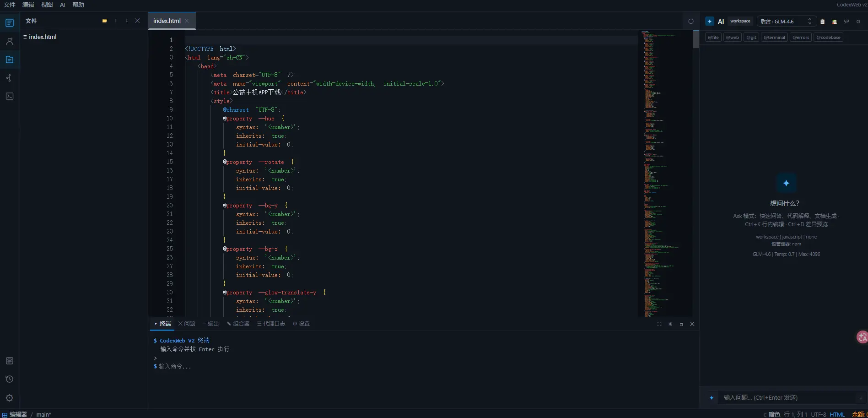
Task: Open the 后台 · GLM-4.6 model dropdown
Action: point(787,22)
